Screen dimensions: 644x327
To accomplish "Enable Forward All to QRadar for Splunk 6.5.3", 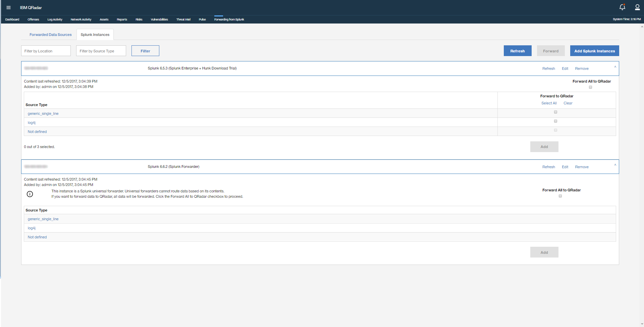I will point(590,87).
